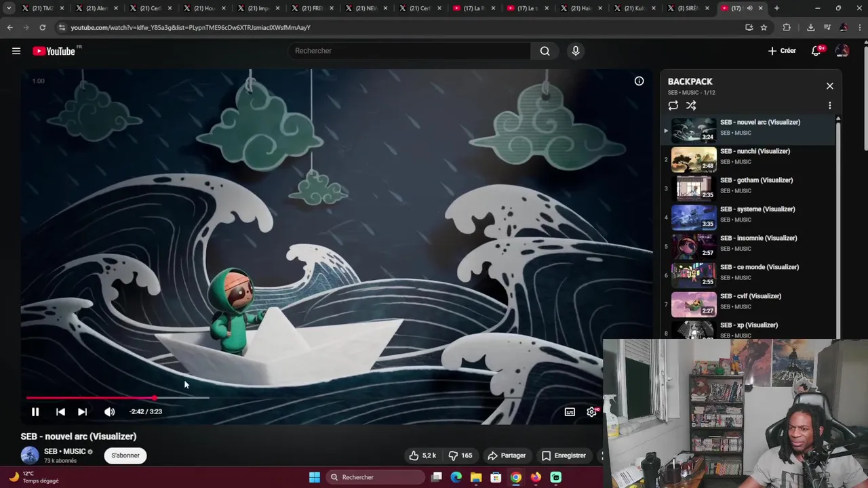Go to the YouTube home logo

coord(54,51)
